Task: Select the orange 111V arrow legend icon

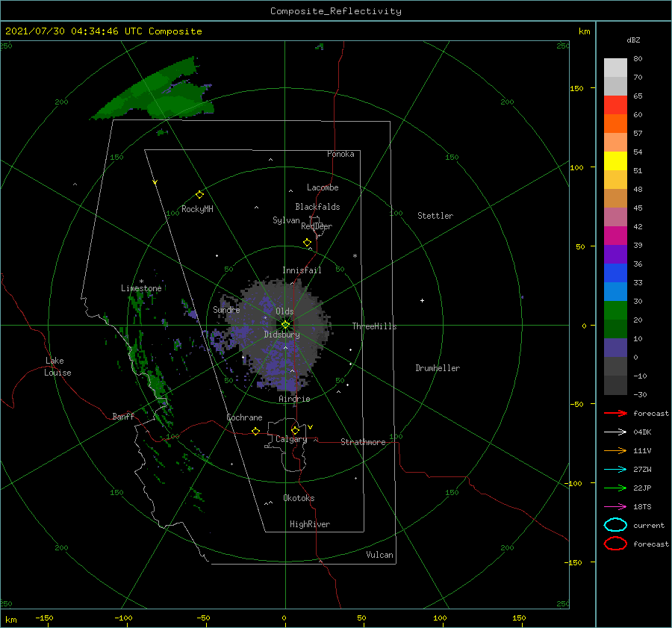Action: (615, 450)
